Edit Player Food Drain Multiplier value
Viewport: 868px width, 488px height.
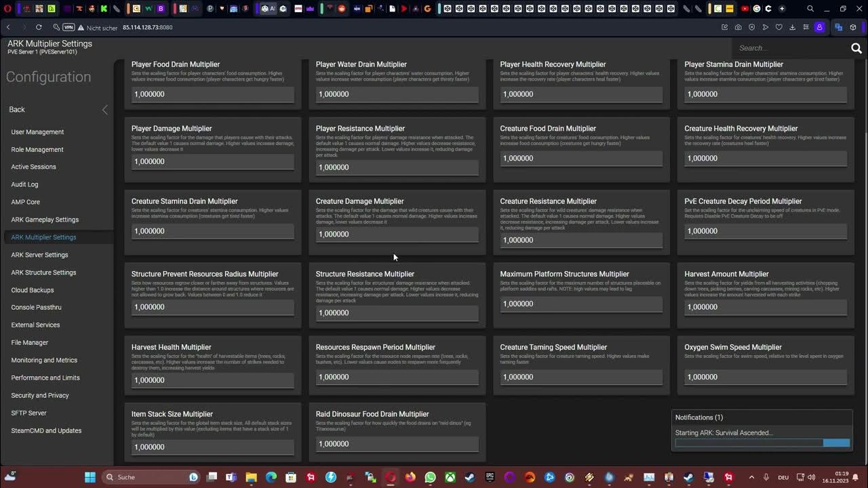click(213, 94)
